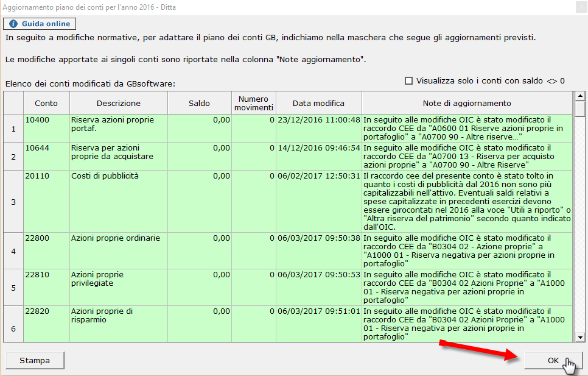This screenshot has height=376, width=588.
Task: Click date cell 14/12/2016 09:46:54
Action: 319,157
